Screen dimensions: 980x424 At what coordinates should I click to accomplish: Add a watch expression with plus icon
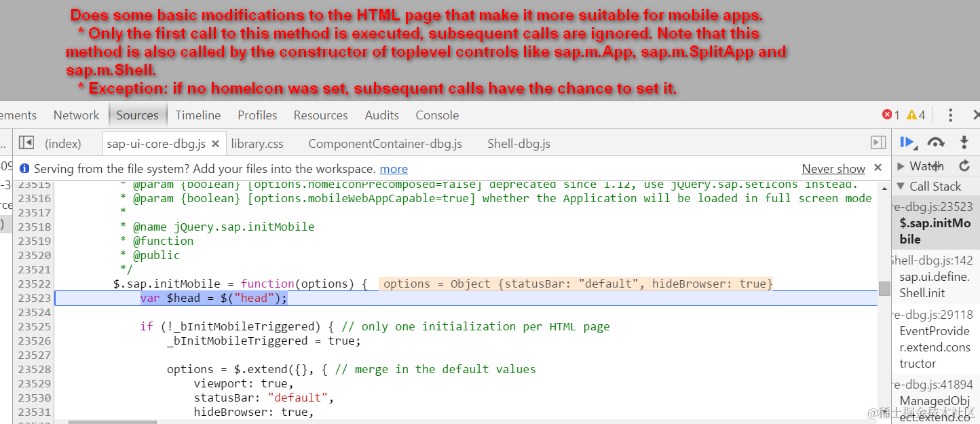(938, 166)
